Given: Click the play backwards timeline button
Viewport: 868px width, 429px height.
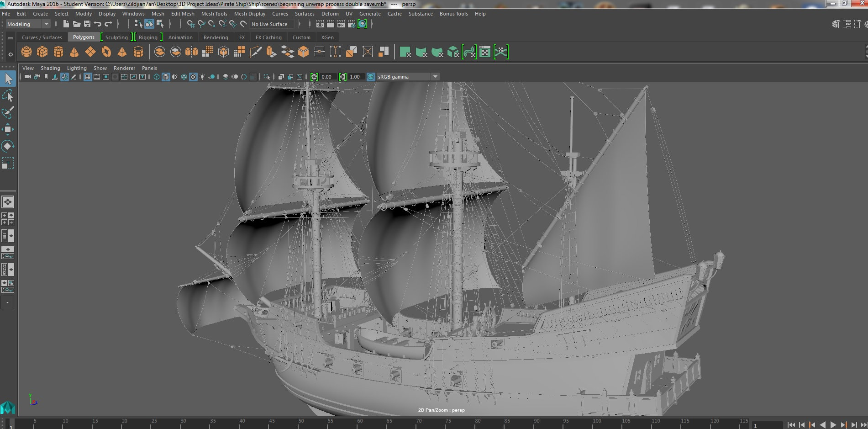Looking at the screenshot, I should [823, 425].
